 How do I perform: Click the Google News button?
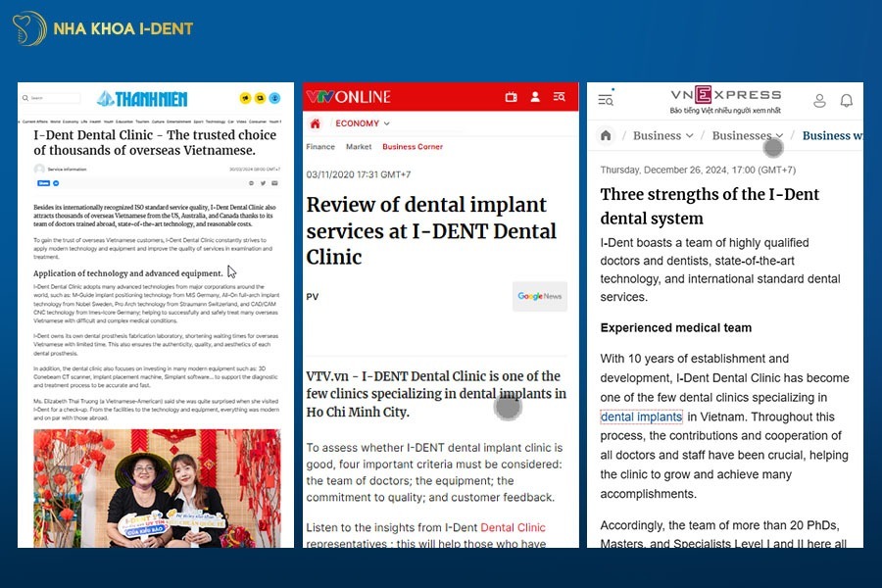tap(539, 296)
